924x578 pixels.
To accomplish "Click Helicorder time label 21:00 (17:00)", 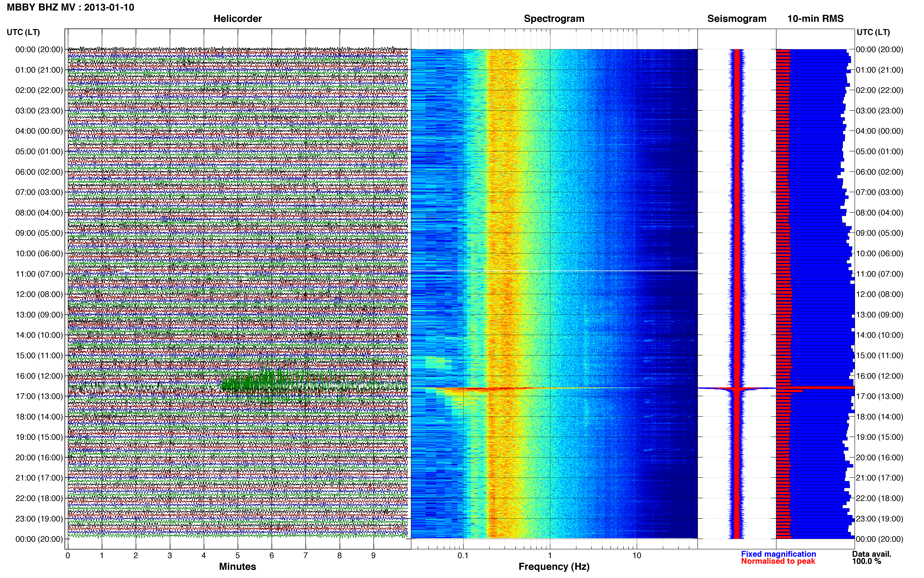I will [x=39, y=478].
